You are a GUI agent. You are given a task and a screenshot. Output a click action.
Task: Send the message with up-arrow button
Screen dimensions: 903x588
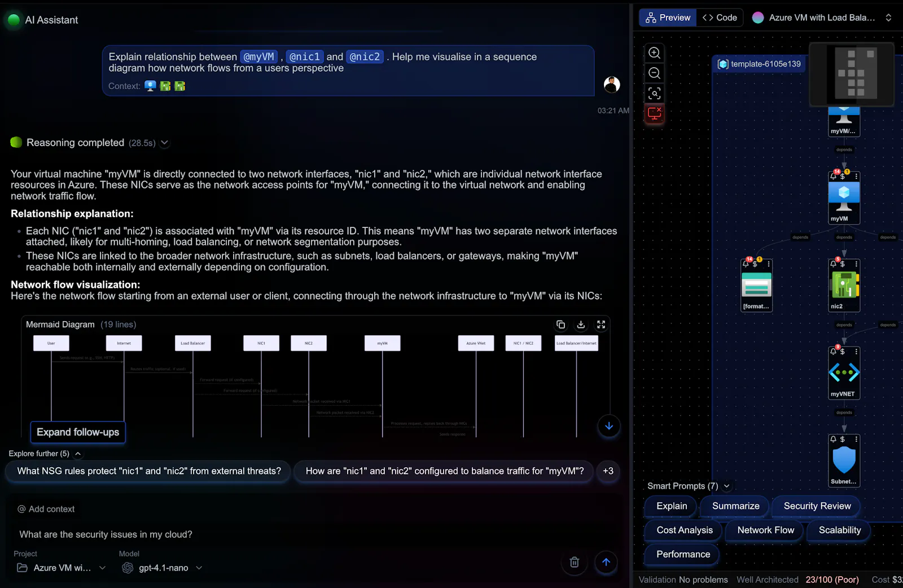(606, 562)
